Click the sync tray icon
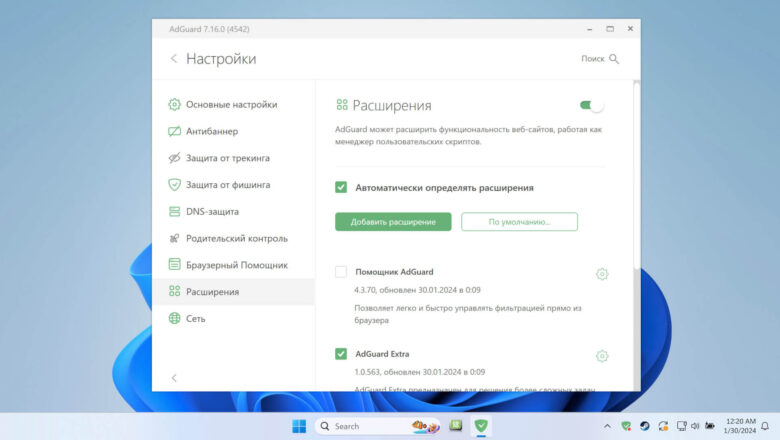The width and height of the screenshot is (780, 440). [663, 426]
